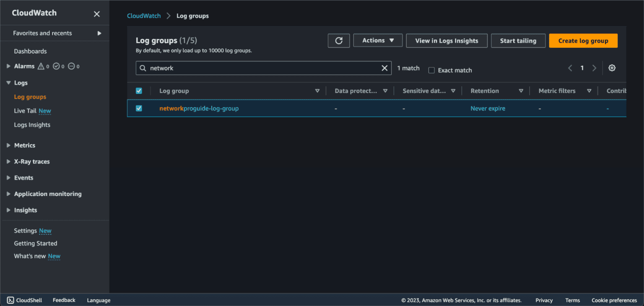Uncheck the networkproguide-log-group row checkbox

(x=139, y=108)
